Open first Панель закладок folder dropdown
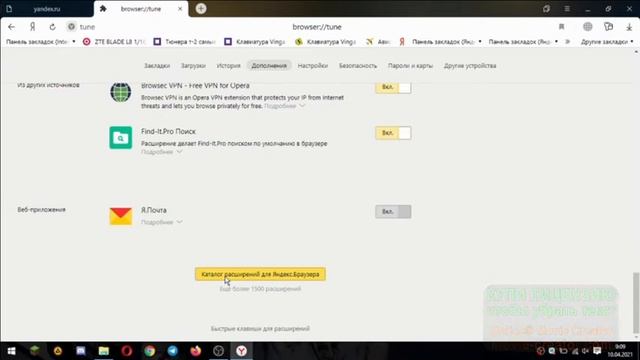Viewport: 640px width, 360px height. click(41, 42)
